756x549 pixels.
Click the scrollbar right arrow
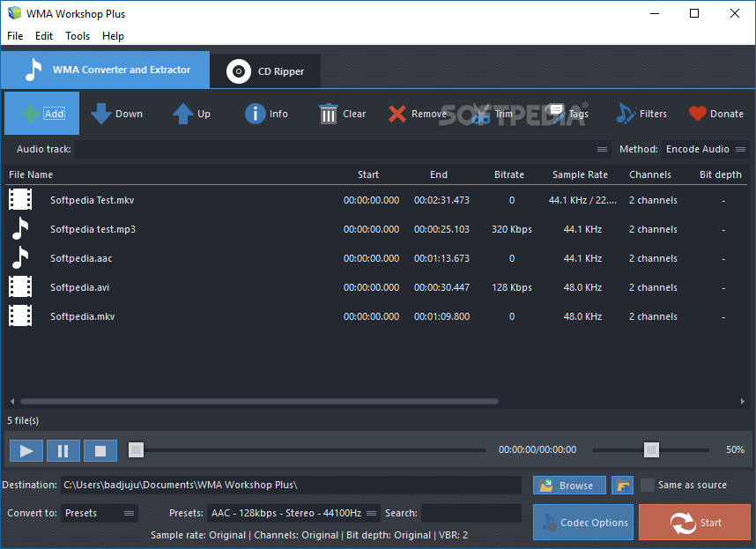[743, 401]
